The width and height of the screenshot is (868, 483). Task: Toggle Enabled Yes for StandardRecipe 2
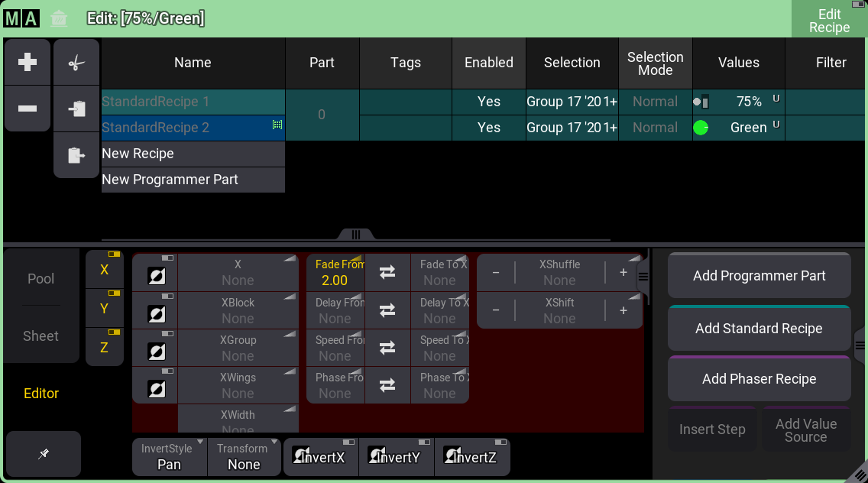click(x=489, y=128)
